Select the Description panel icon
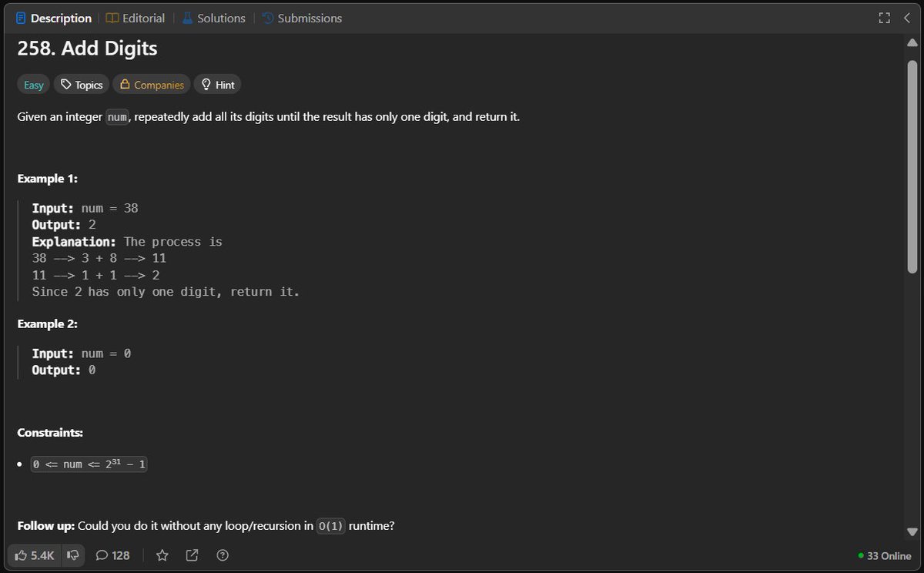924x573 pixels. click(19, 18)
